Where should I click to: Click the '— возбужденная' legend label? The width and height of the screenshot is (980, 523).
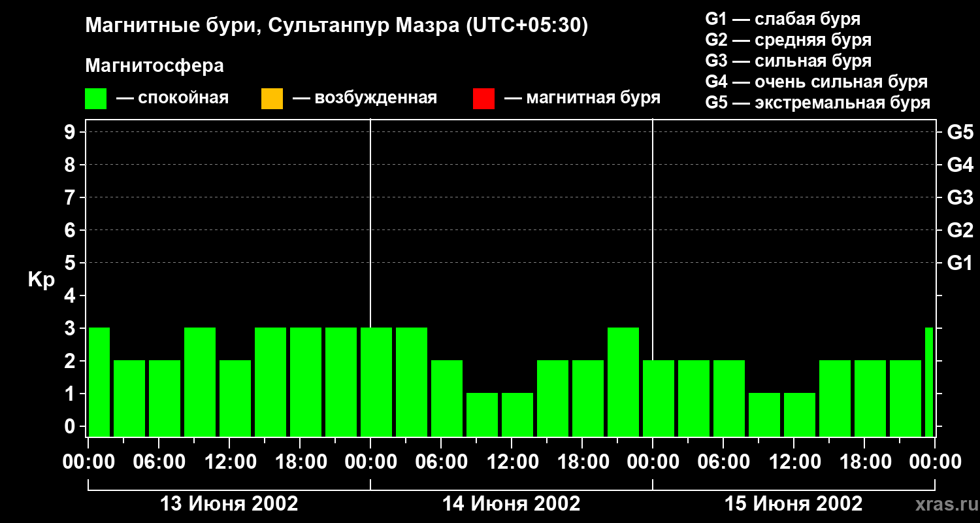pos(365,98)
